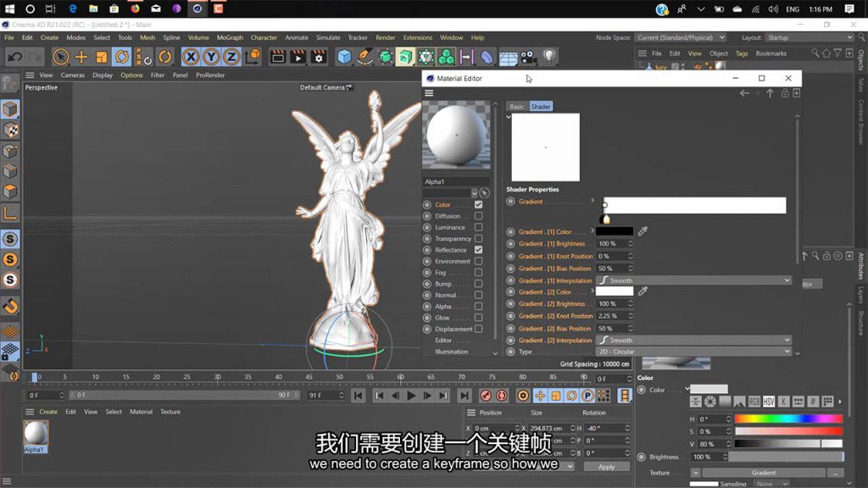Viewport: 868px width, 488px height.
Task: Click Make Editable tool in left palette
Action: (x=10, y=84)
